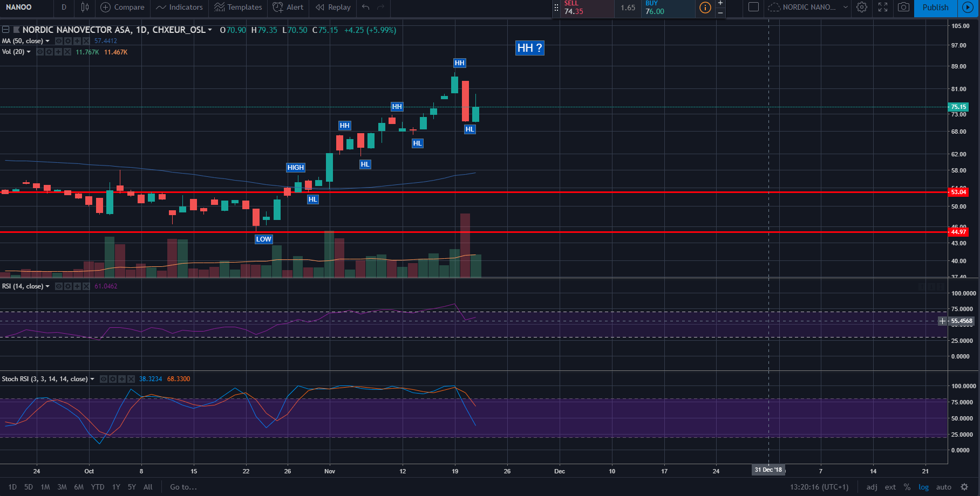980x496 pixels.
Task: Set range to 1Y
Action: tap(116, 487)
